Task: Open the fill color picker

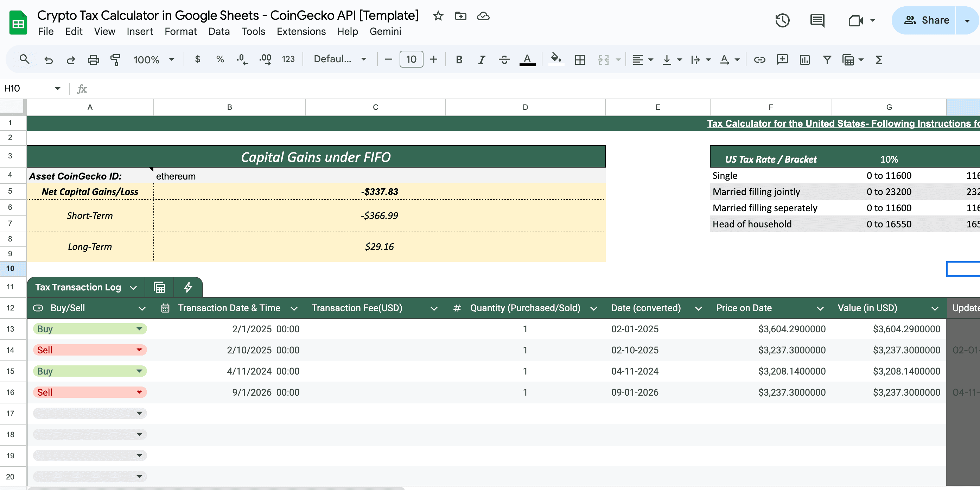Action: 556,60
